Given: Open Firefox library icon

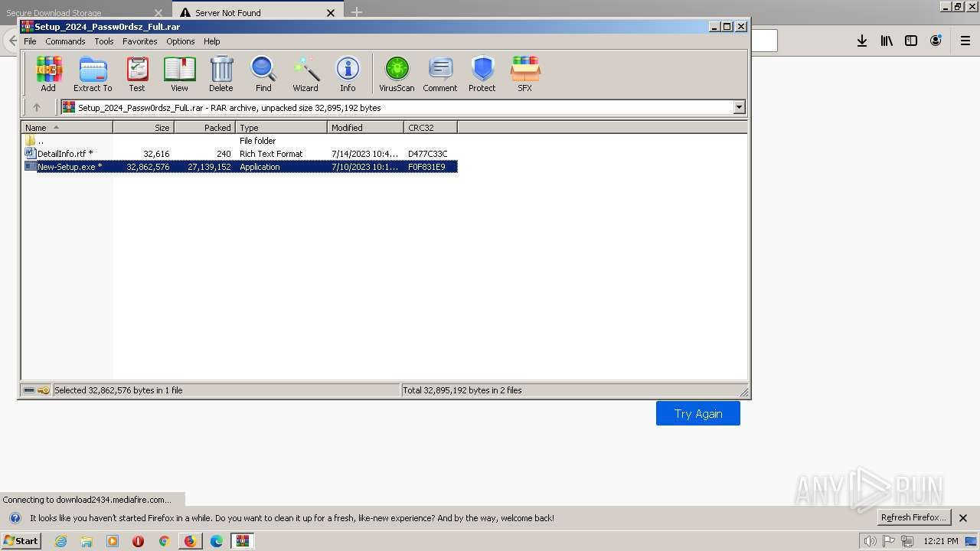Looking at the screenshot, I should pyautogui.click(x=887, y=41).
